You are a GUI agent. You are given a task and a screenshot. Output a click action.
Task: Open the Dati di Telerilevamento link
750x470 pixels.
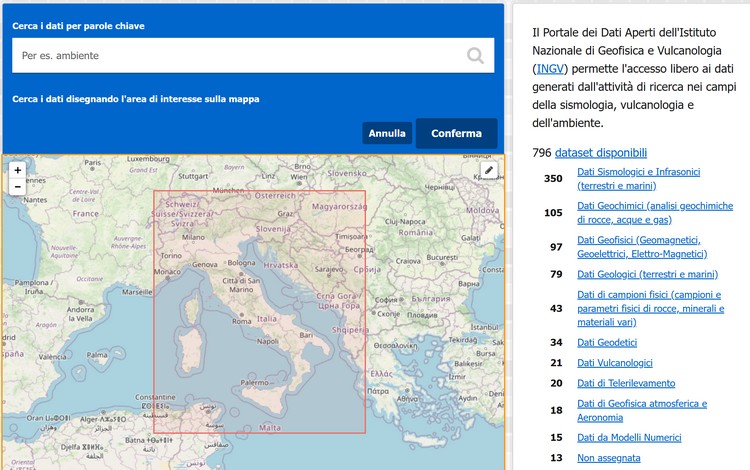(626, 383)
